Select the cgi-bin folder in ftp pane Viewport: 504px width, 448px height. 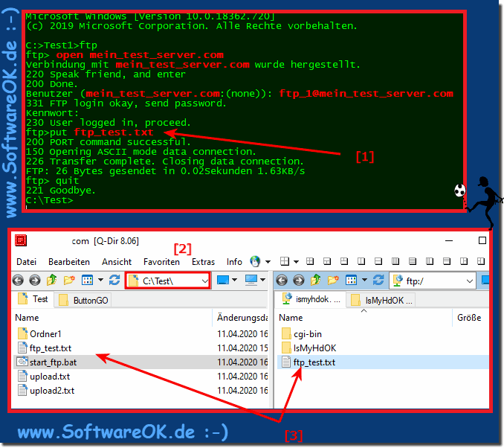click(302, 333)
